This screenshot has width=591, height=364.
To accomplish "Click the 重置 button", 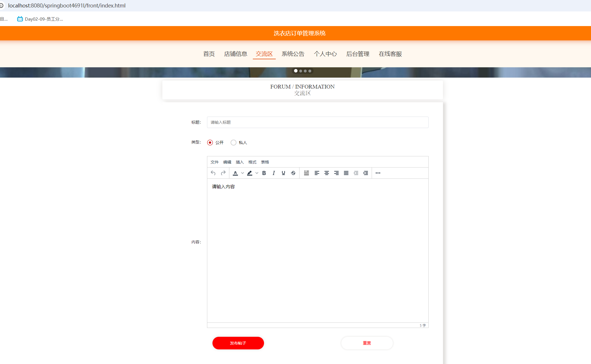I will 367,343.
